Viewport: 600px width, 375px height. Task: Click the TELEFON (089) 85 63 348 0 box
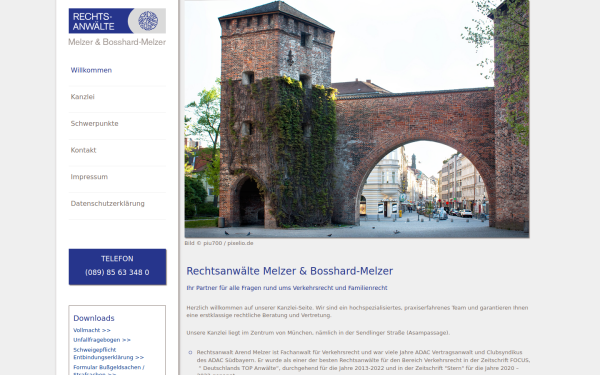[x=117, y=267]
